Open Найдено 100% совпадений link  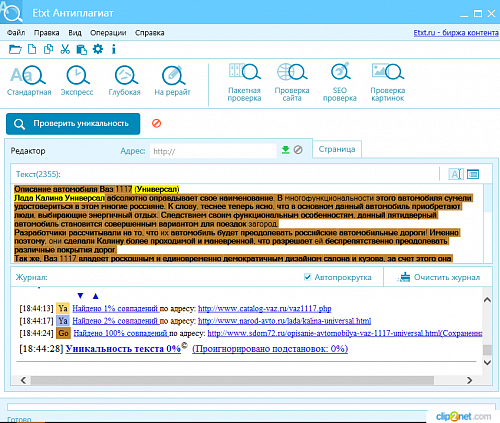[x=121, y=333]
